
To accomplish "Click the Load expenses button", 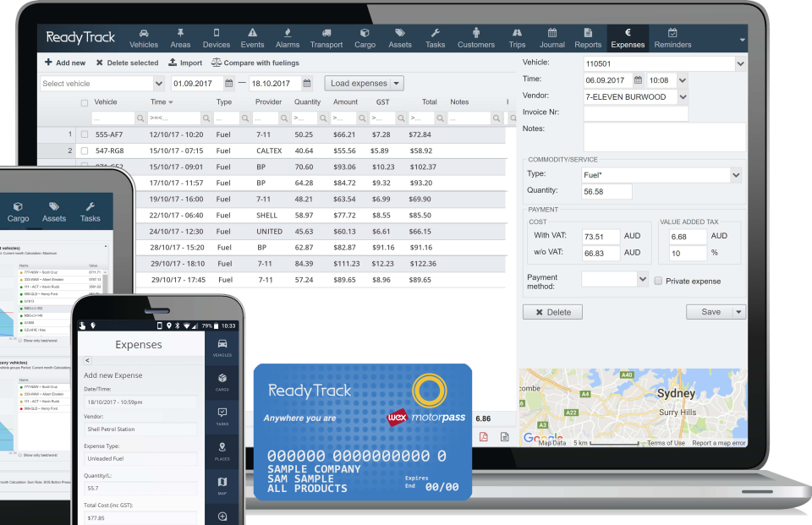I will (364, 84).
